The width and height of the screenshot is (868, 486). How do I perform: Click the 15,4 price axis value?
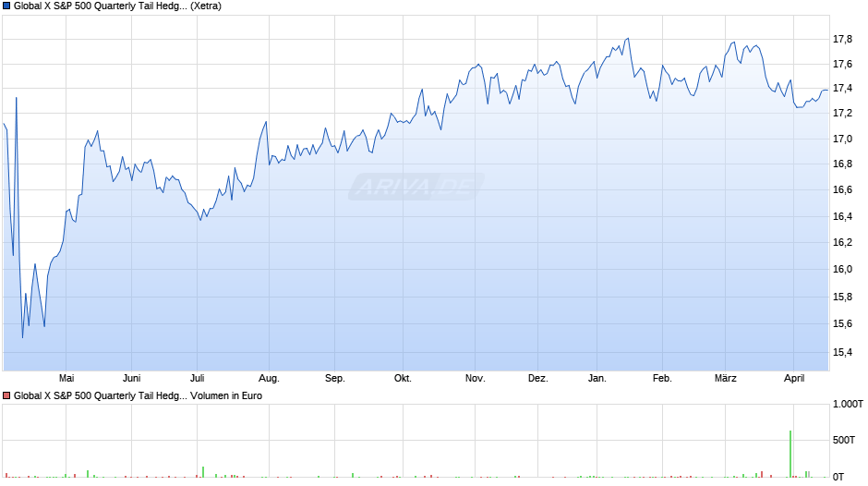pos(842,352)
